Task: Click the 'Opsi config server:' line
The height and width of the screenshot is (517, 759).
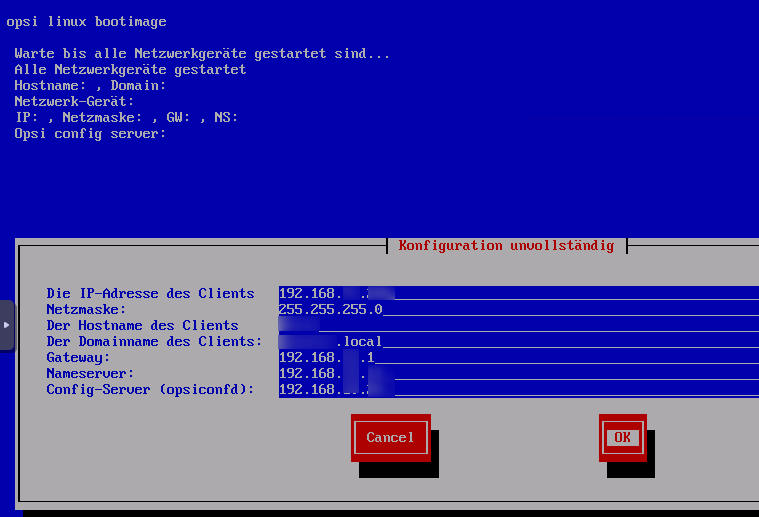Action: [90, 134]
